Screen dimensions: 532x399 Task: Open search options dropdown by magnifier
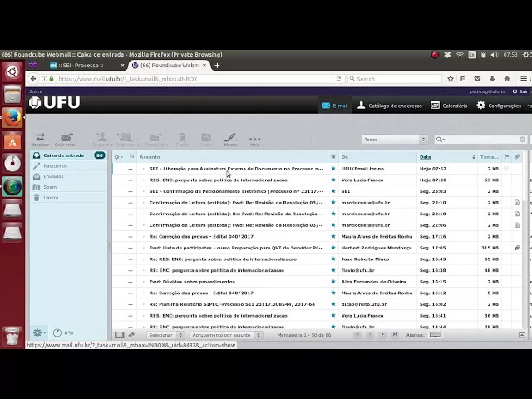pyautogui.click(x=441, y=140)
